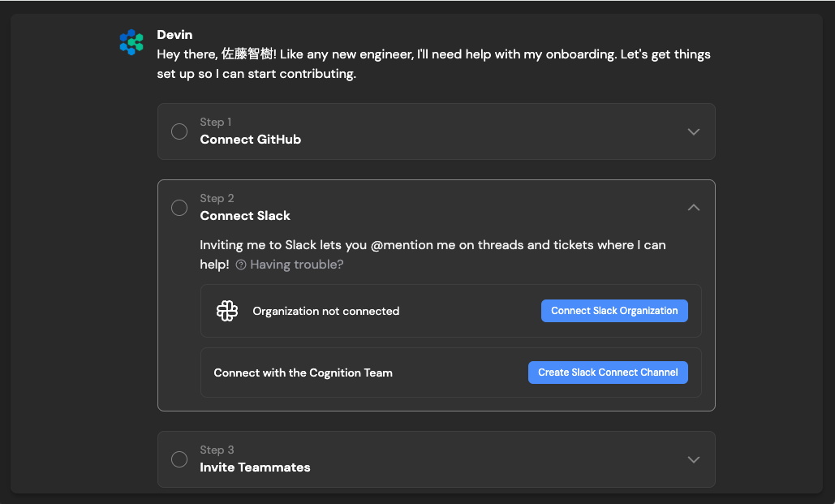Click Create Slack Connect Channel button
This screenshot has height=504, width=835.
pos(608,373)
